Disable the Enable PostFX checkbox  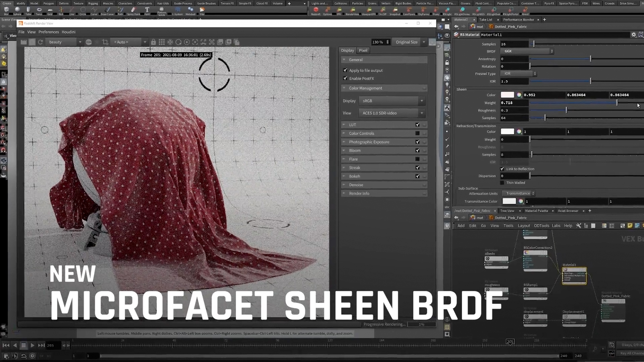(x=345, y=78)
